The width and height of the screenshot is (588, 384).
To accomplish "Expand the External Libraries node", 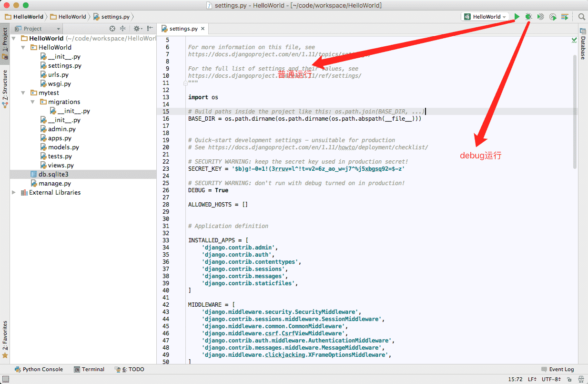I will (x=14, y=192).
